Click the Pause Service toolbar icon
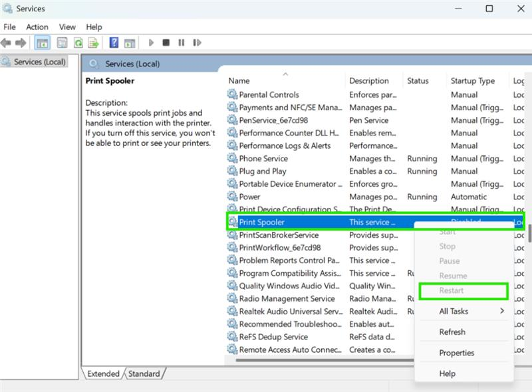This screenshot has width=532, height=392. point(182,43)
